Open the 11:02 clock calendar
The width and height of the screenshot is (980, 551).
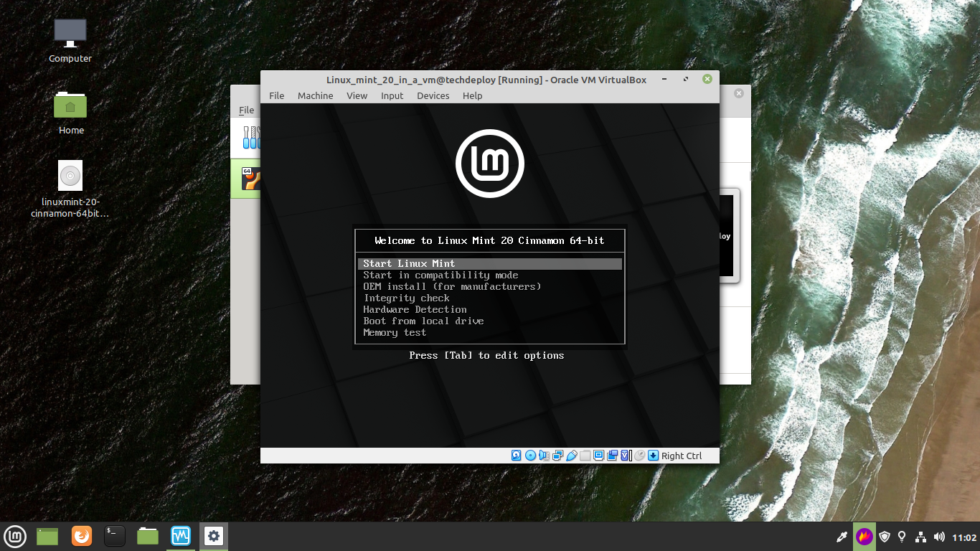964,537
